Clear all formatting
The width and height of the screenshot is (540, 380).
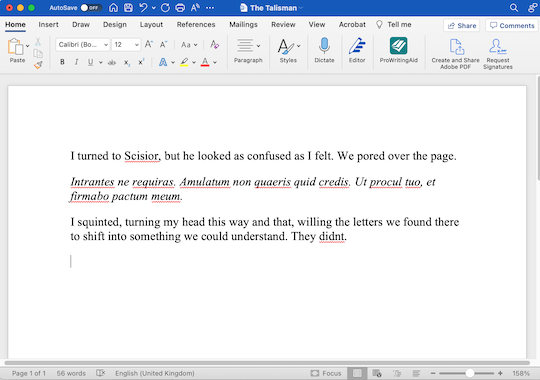coord(215,44)
